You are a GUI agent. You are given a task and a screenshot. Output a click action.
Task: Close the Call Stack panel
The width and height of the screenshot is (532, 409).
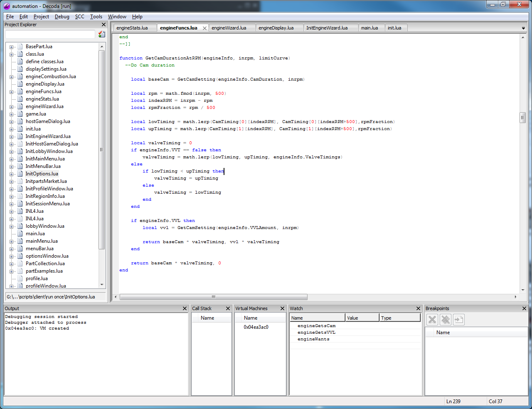coord(228,308)
